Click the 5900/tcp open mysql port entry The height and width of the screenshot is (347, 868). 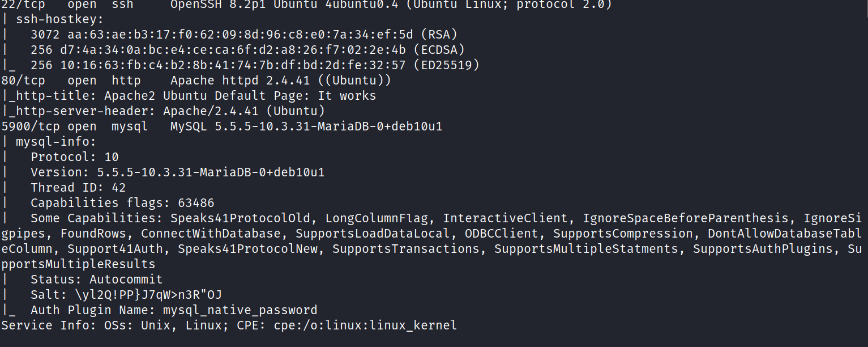(x=75, y=126)
